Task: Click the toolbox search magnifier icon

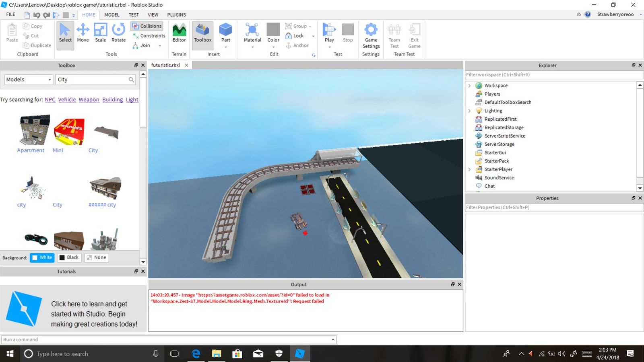Action: point(131,80)
